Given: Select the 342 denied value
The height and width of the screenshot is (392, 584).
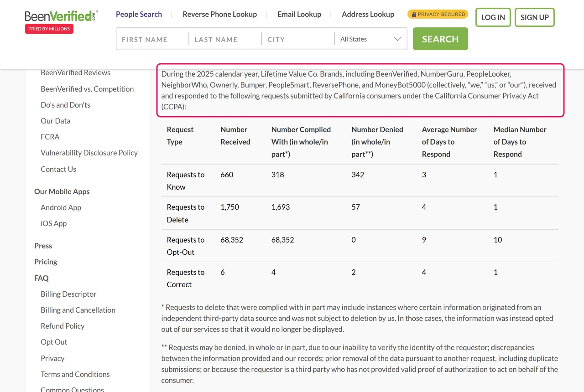Looking at the screenshot, I should 358,175.
